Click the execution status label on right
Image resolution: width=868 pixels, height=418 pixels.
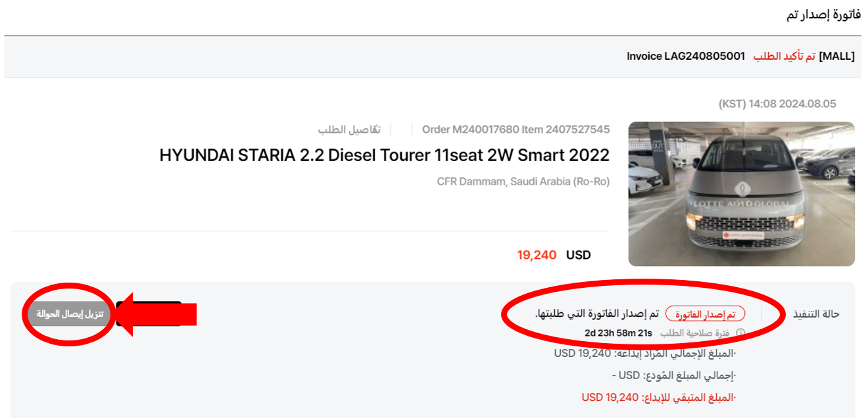coord(817,314)
